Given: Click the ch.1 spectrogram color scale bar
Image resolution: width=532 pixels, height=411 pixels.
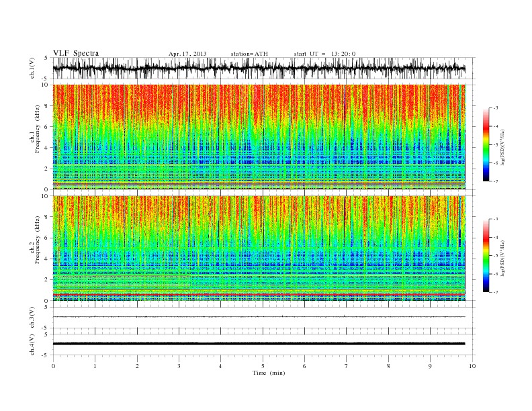Looking at the screenshot, I should (x=486, y=144).
